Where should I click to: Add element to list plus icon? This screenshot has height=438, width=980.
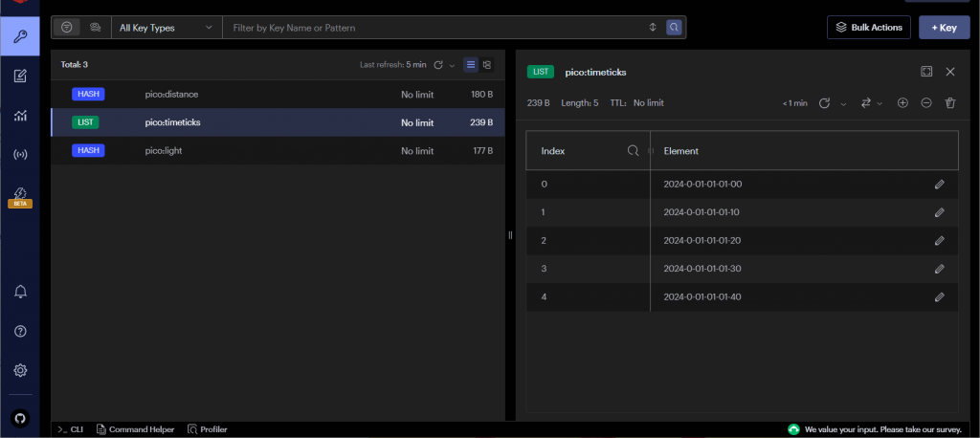point(902,103)
